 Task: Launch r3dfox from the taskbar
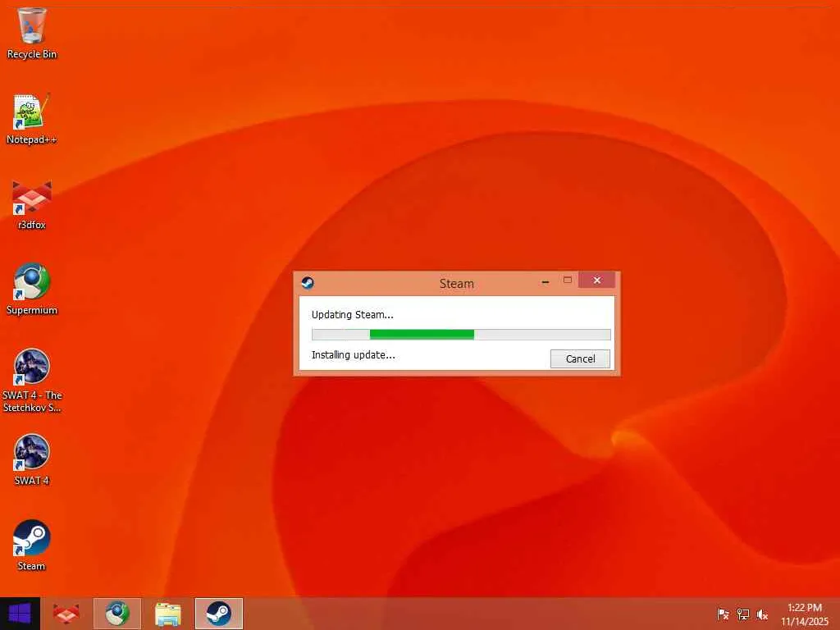[x=66, y=614]
